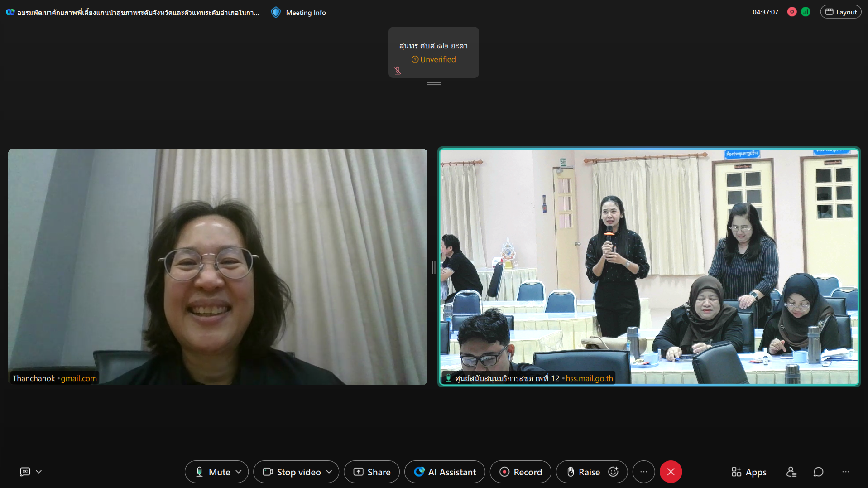The image size is (868, 488).
Task: Open the chat bubble icon
Action: pos(818,472)
